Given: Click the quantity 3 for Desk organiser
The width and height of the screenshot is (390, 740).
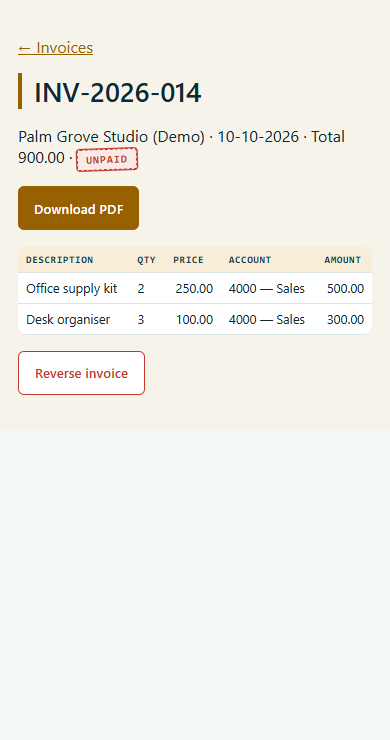Looking at the screenshot, I should coord(141,320).
